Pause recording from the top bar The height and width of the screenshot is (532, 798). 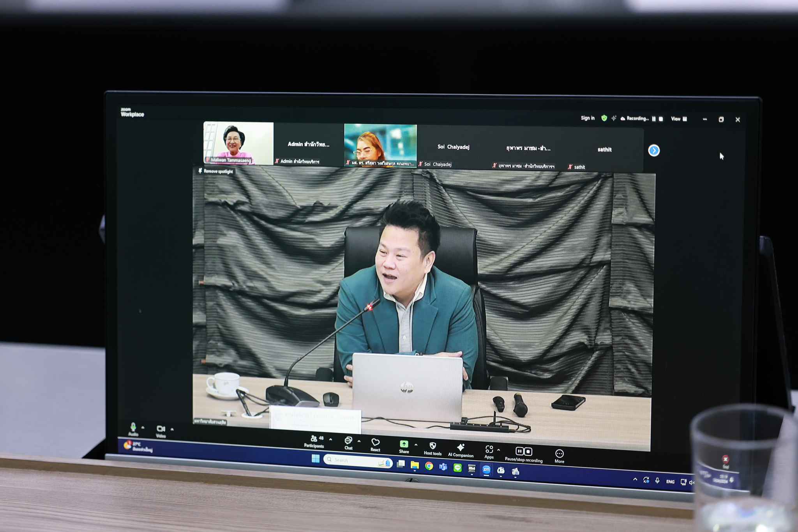coord(654,119)
